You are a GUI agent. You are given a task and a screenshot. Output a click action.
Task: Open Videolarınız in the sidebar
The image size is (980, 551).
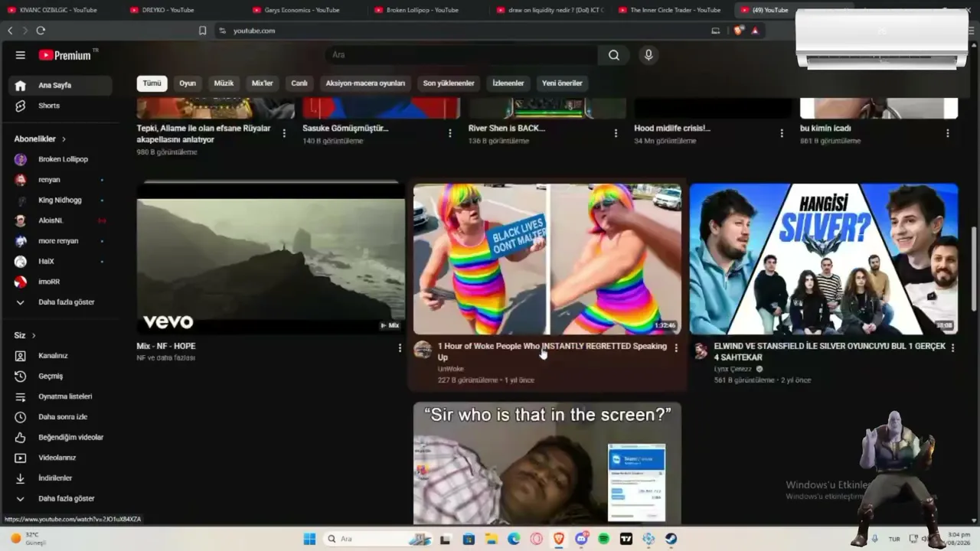[60, 458]
